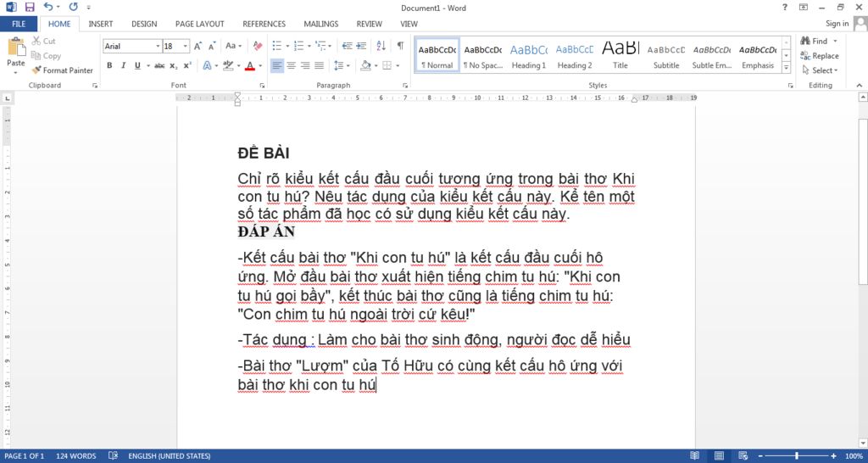
Task: Clear all formatting icon
Action: [x=258, y=46]
